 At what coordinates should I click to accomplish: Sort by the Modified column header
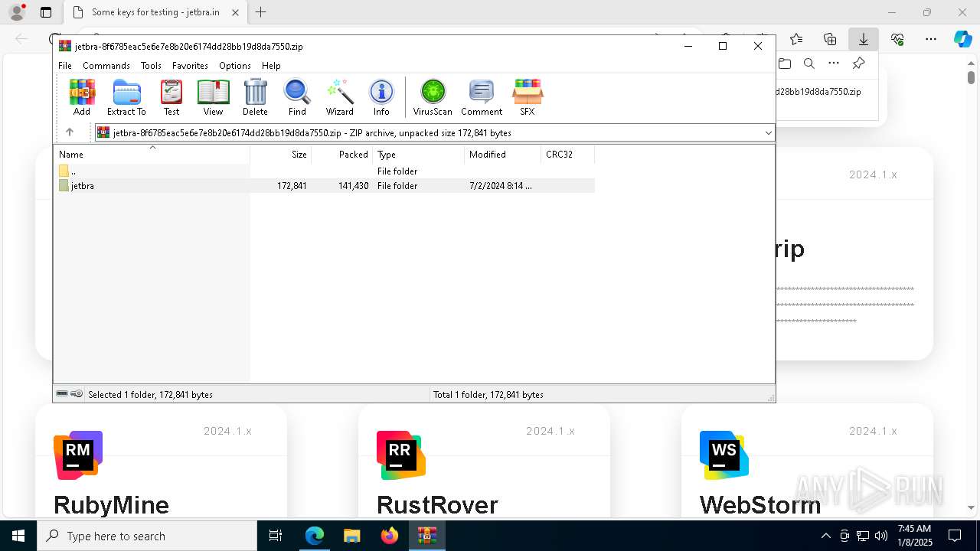(503, 155)
